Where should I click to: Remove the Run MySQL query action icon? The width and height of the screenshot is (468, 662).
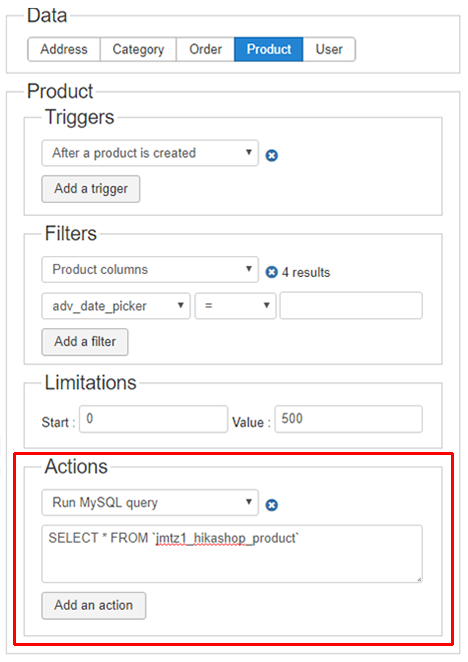[272, 505]
